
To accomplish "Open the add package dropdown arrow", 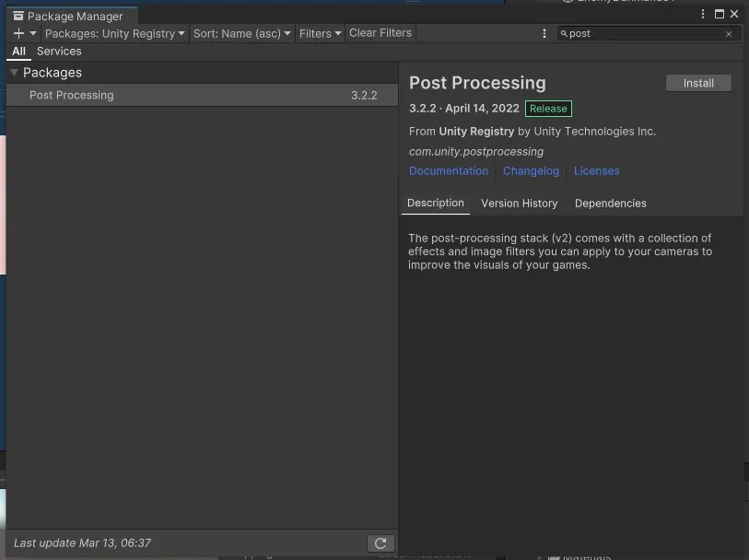I will coord(33,33).
